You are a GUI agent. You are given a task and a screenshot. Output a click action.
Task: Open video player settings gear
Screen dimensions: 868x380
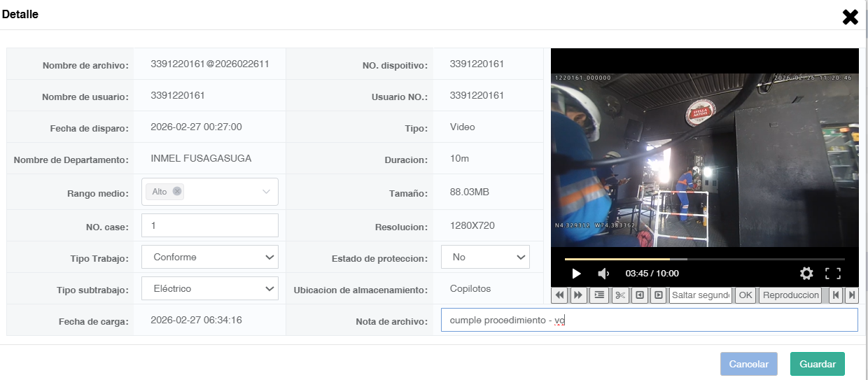806,274
